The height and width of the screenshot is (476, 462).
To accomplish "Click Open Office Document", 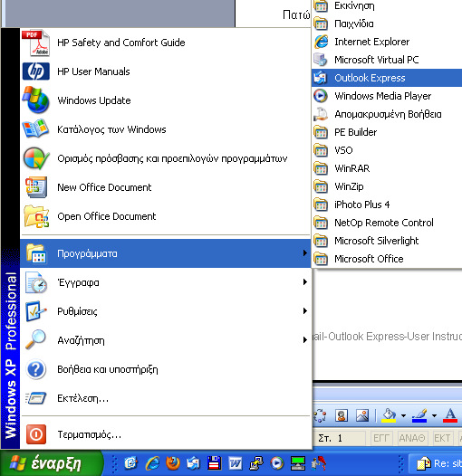I will point(166,216).
